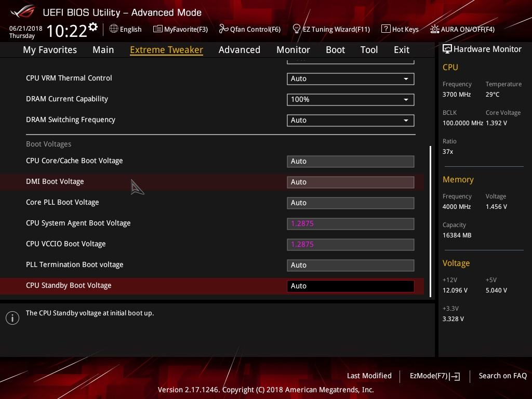Click the Qfan Control fan icon

pyautogui.click(x=223, y=29)
